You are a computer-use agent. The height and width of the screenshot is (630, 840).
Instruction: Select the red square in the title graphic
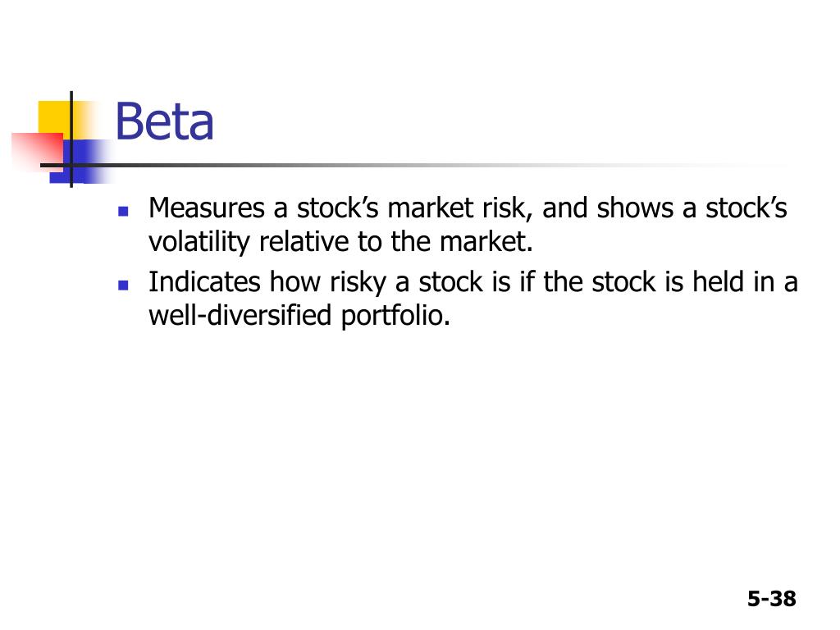pos(38,151)
